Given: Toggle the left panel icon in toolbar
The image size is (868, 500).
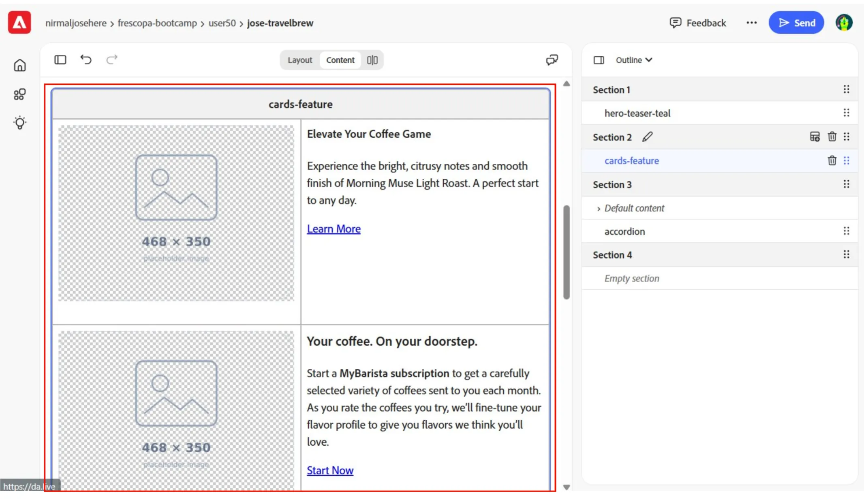Looking at the screenshot, I should click(x=60, y=60).
